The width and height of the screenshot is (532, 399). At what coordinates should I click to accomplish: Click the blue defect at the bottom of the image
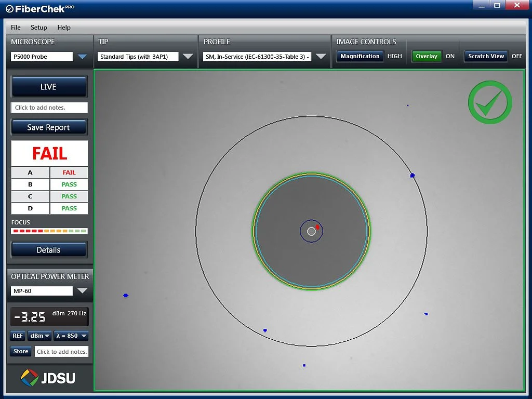pos(304,365)
